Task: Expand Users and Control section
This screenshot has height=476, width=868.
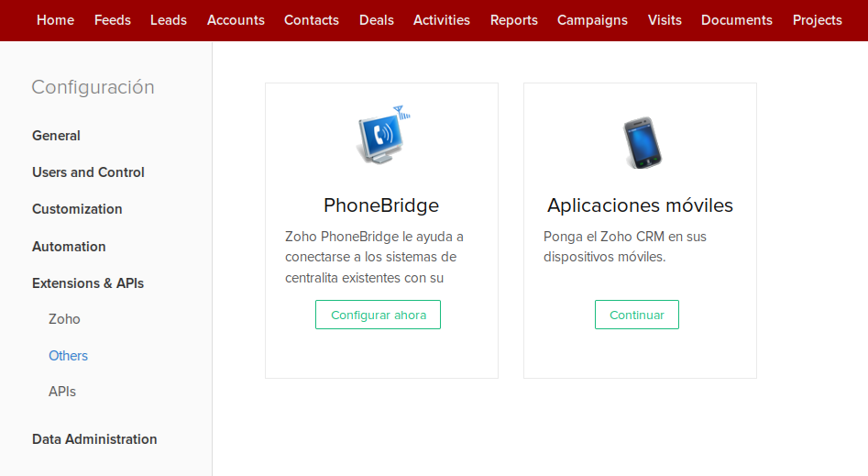Action: click(88, 172)
